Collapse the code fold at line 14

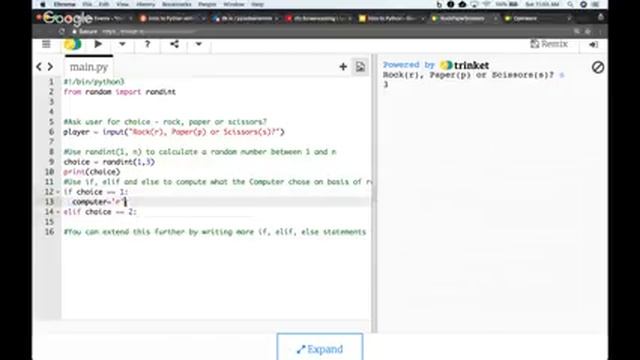point(58,212)
